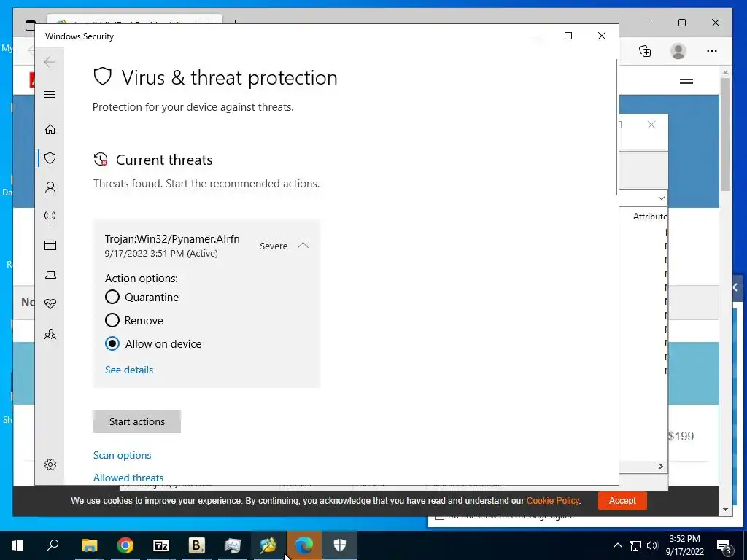
Task: Open Home in Windows Security sidebar
Action: click(x=50, y=130)
